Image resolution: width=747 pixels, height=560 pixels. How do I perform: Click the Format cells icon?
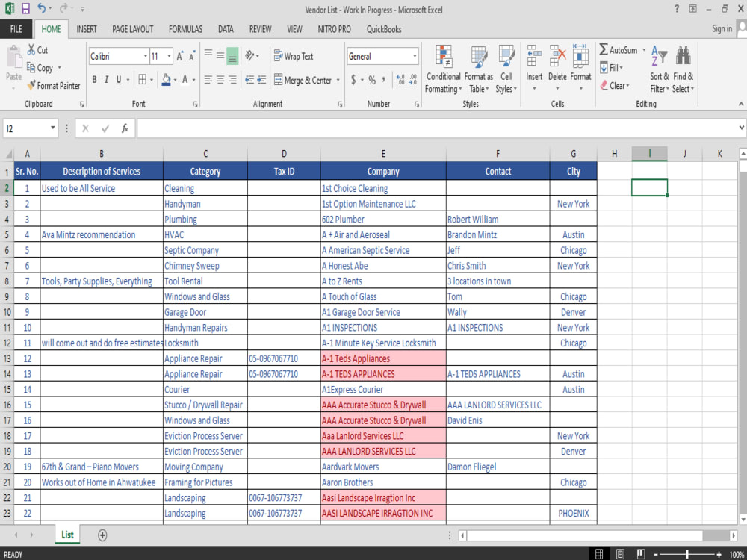pos(580,56)
